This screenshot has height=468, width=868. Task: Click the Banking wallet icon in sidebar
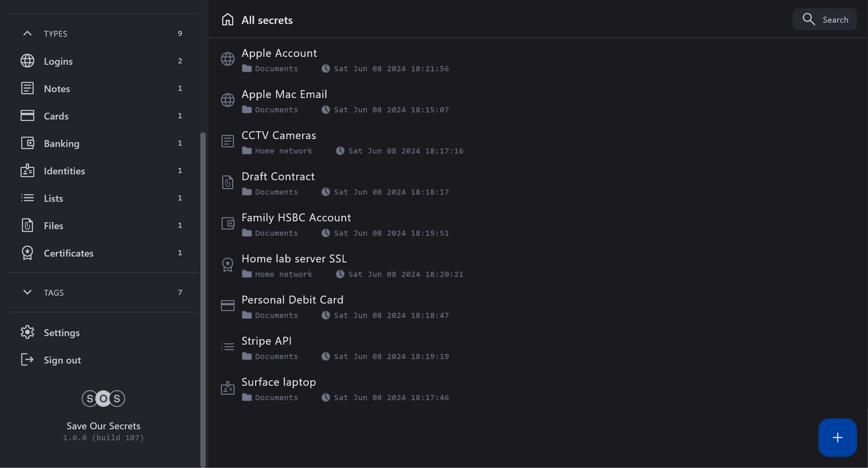point(27,143)
